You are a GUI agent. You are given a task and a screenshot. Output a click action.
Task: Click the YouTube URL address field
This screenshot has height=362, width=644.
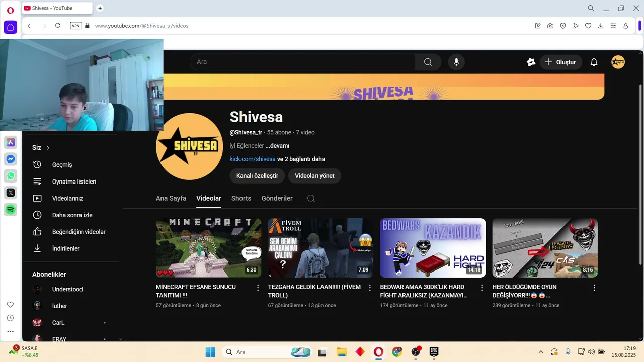tap(141, 26)
